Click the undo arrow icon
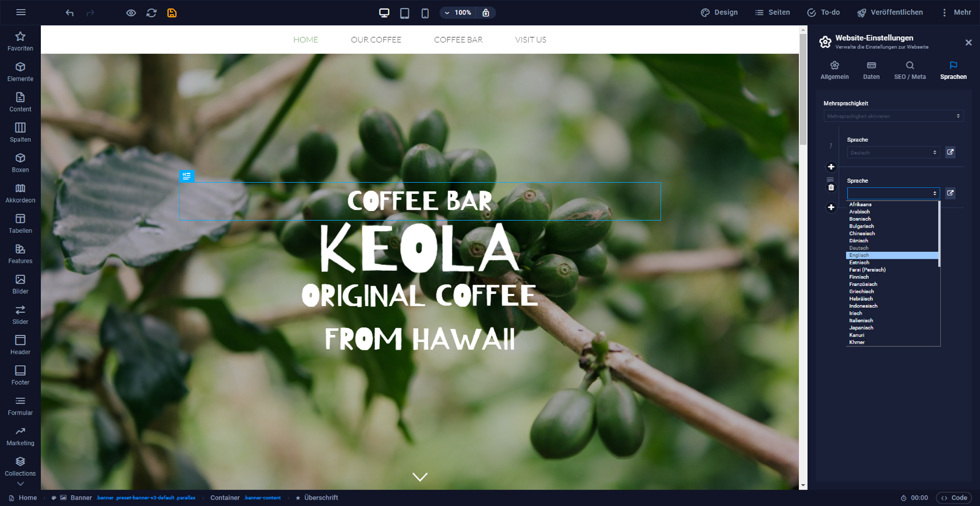This screenshot has height=506, width=980. pos(70,12)
